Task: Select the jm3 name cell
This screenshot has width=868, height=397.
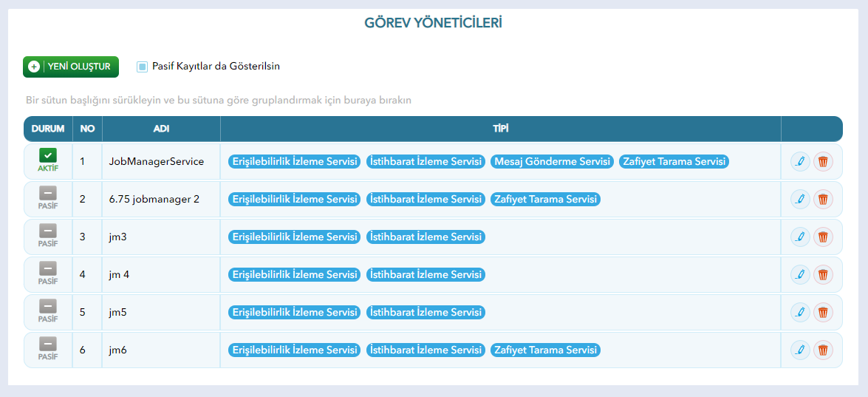Action: [161, 237]
